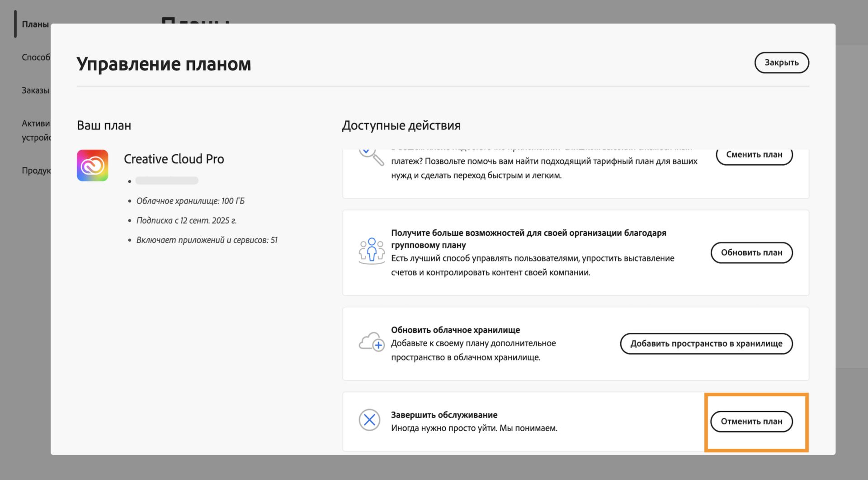868x480 pixels.
Task: Select Продукты in the left sidebar
Action: 36,171
